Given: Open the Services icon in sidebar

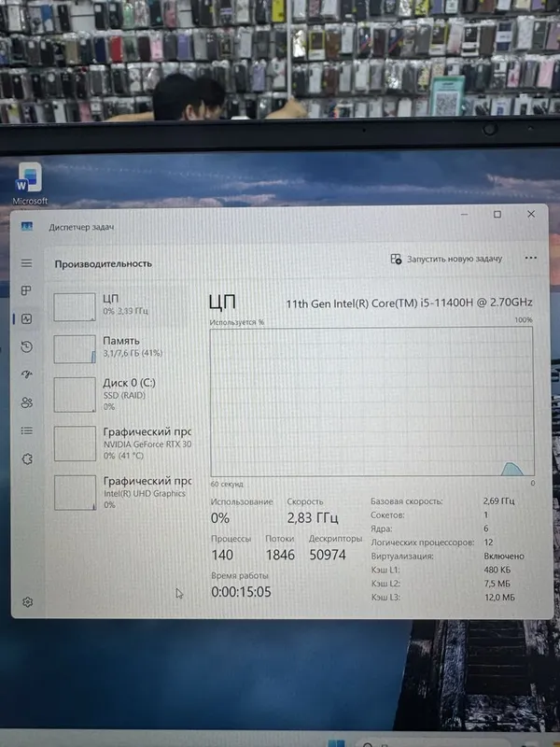Looking at the screenshot, I should tap(27, 459).
